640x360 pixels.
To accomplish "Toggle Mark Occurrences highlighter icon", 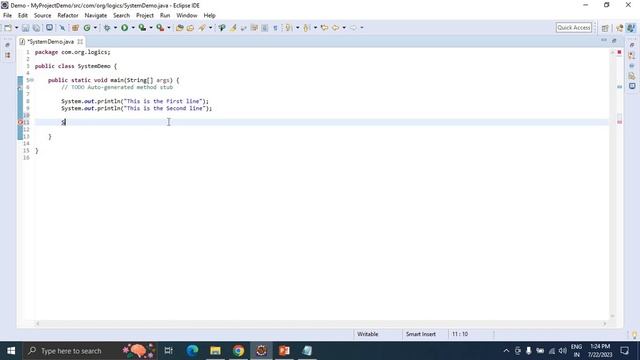I will tap(233, 28).
